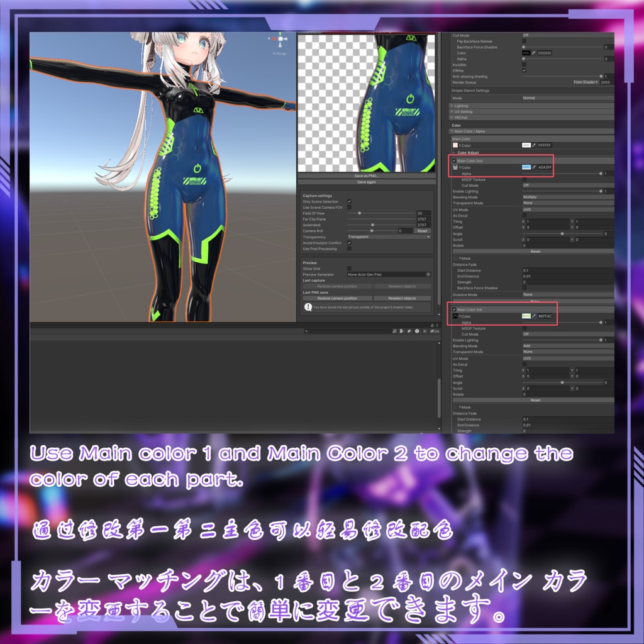This screenshot has height=644, width=644.
Task: Open the white HDR Main Color swatch
Action: (526, 145)
